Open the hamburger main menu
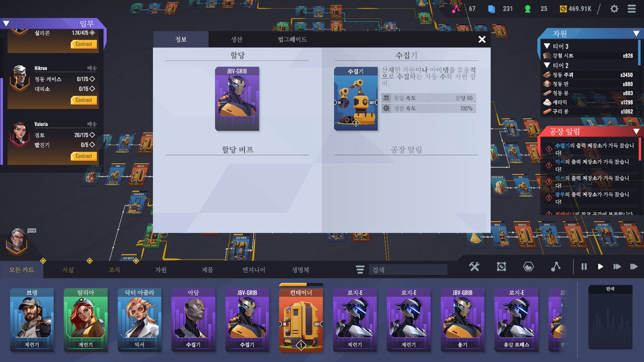 632,9
